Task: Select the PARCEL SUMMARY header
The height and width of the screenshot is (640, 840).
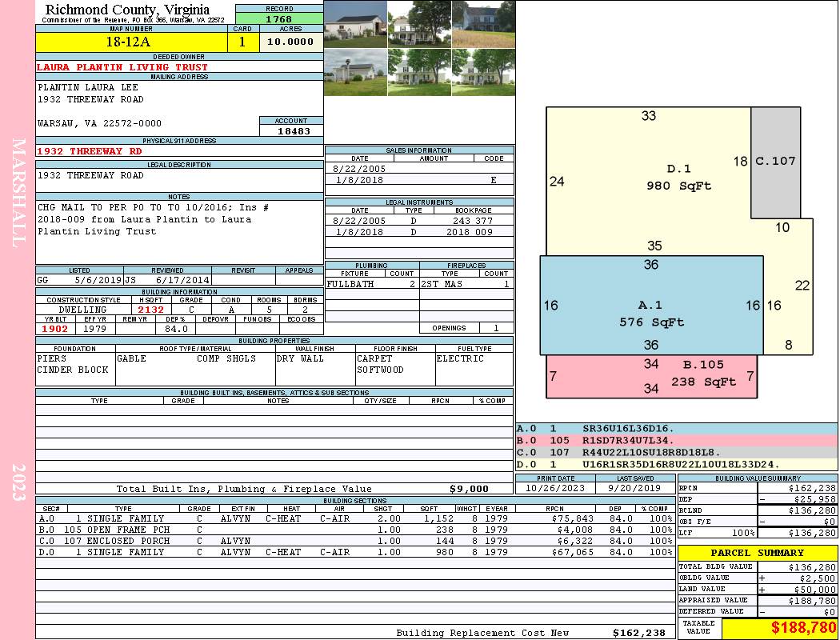Action: coord(757,553)
